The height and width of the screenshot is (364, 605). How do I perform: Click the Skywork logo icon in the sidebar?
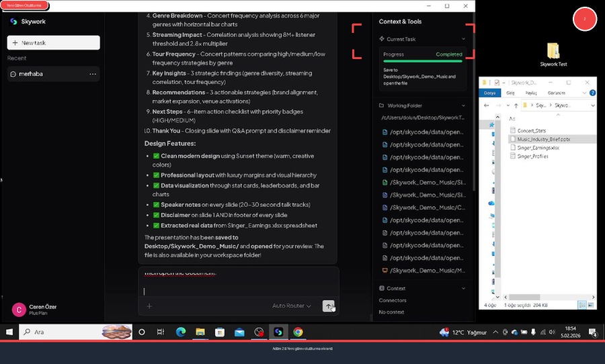(x=13, y=21)
